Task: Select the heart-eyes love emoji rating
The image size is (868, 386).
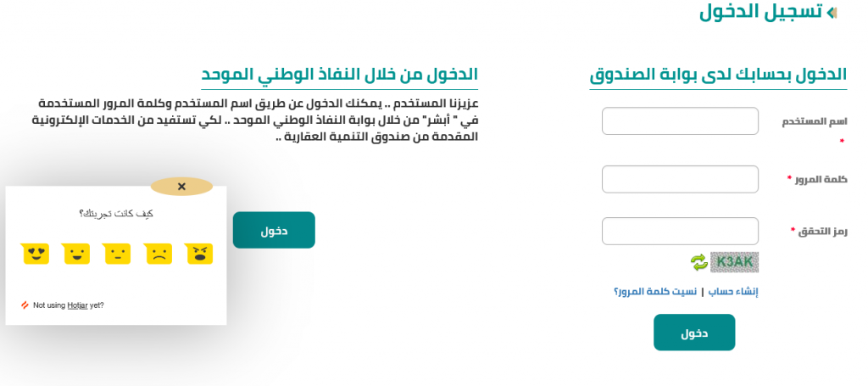Action: pyautogui.click(x=36, y=254)
